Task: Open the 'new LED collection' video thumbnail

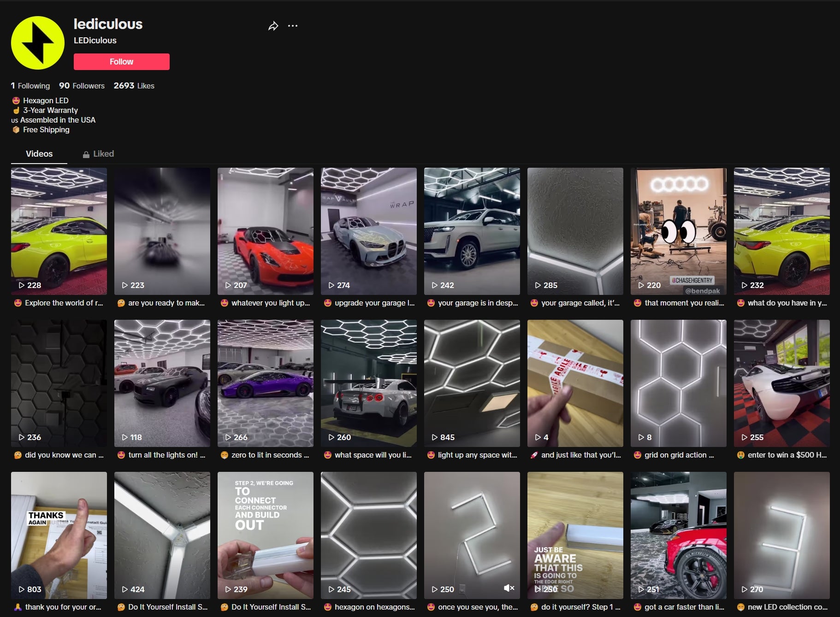Action: point(781,535)
